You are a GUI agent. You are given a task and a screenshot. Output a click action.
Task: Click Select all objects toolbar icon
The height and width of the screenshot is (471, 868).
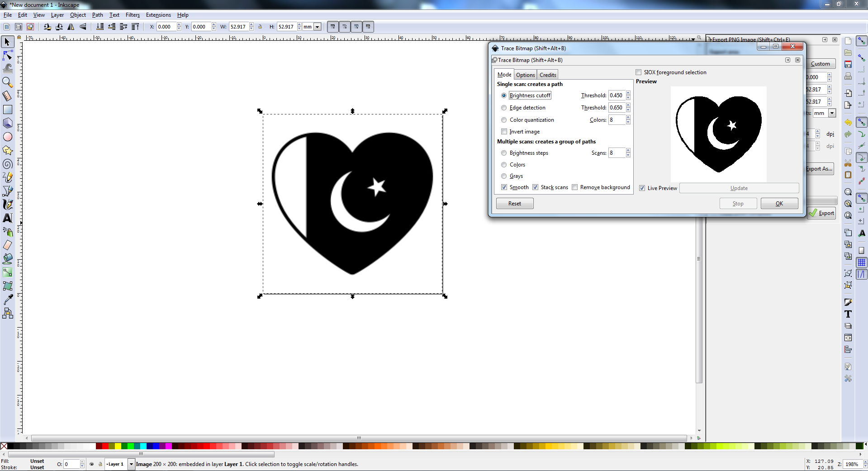tap(7, 27)
